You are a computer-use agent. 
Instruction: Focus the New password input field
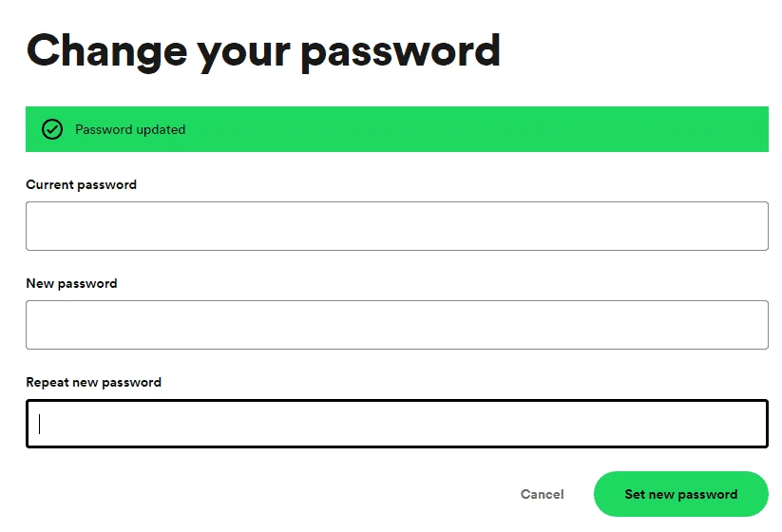[x=397, y=325]
